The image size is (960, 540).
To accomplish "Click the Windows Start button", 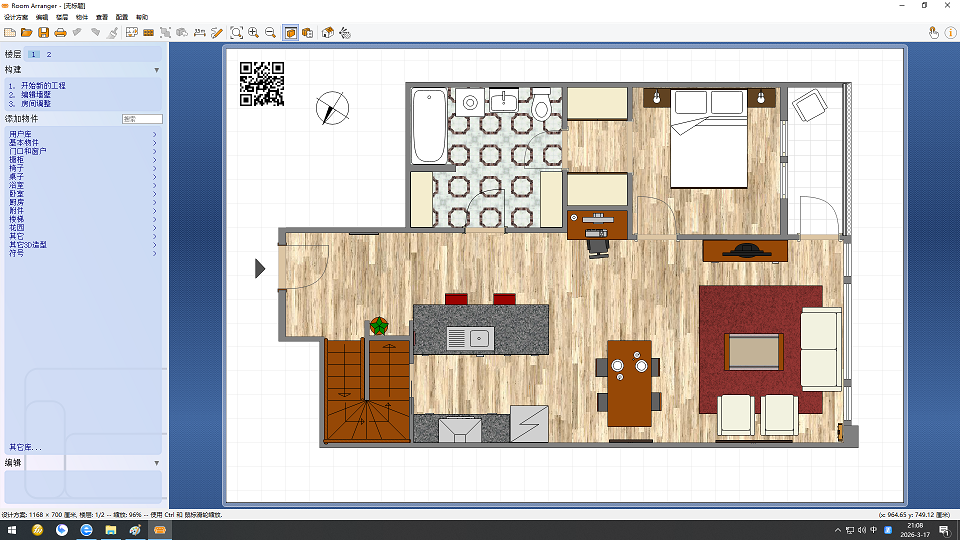I will point(12,529).
